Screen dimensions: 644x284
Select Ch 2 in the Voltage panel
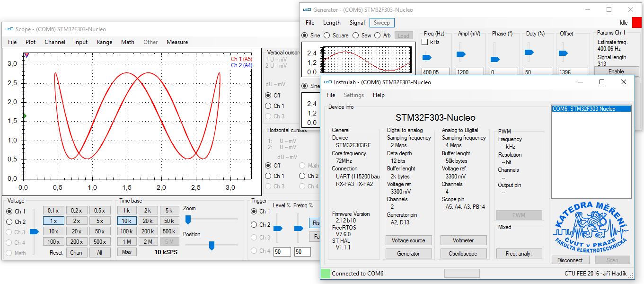point(9,222)
